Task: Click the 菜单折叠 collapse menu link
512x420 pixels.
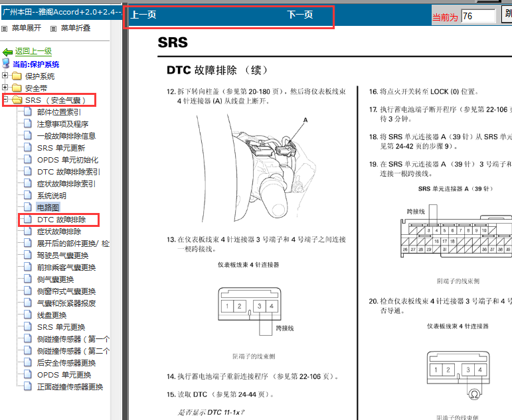Action: click(76, 28)
